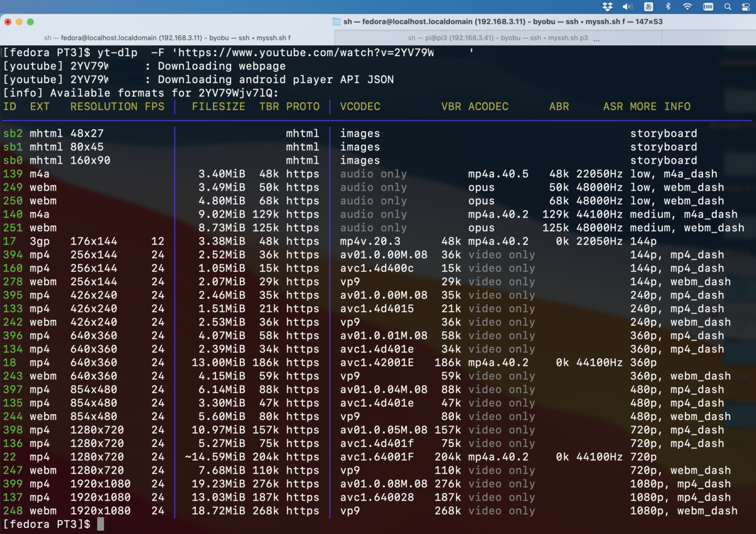Open the Control Center icon

pyautogui.click(x=745, y=6)
